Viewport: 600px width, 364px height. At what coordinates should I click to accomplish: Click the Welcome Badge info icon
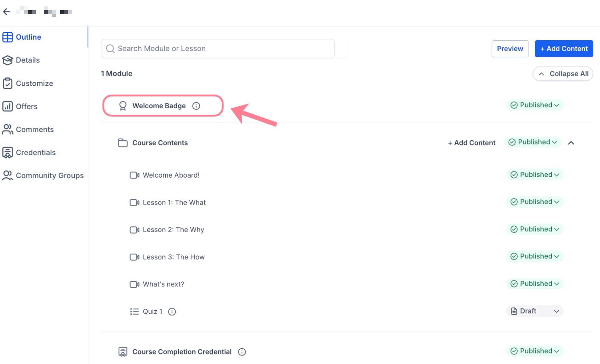196,106
